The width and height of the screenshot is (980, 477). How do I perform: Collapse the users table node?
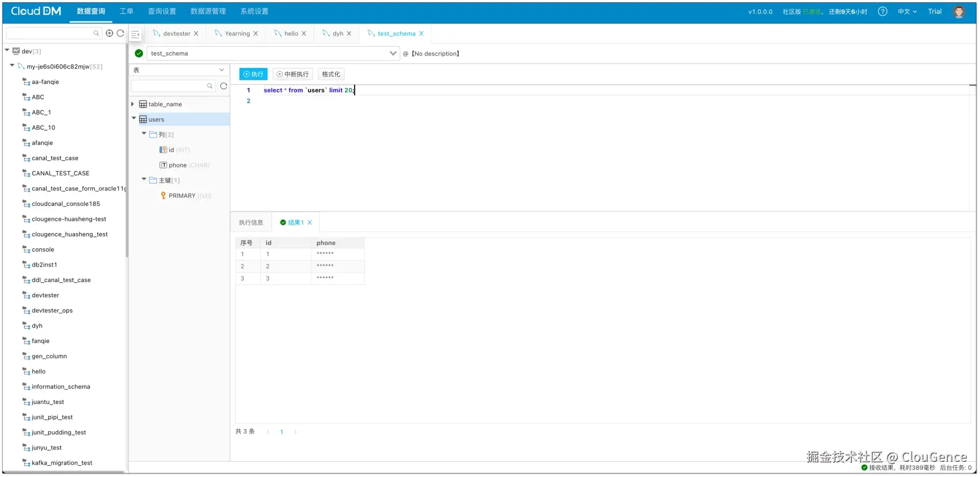(x=134, y=118)
